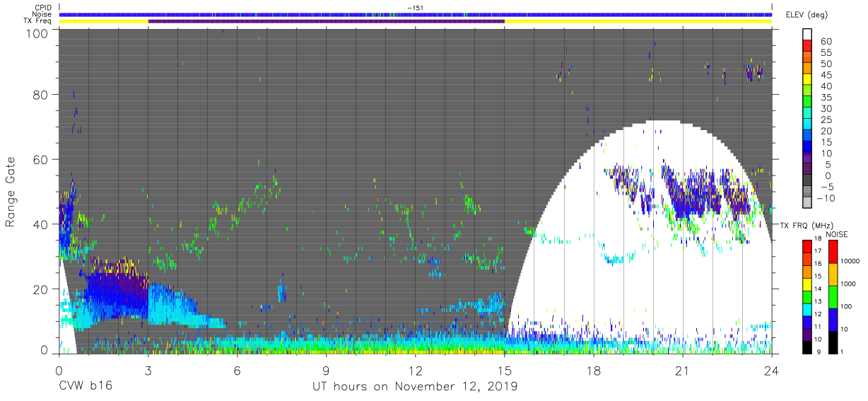The width and height of the screenshot is (868, 401).
Task: Click the red top swatch of TX FRQ colorbar
Action: pyautogui.click(x=807, y=246)
